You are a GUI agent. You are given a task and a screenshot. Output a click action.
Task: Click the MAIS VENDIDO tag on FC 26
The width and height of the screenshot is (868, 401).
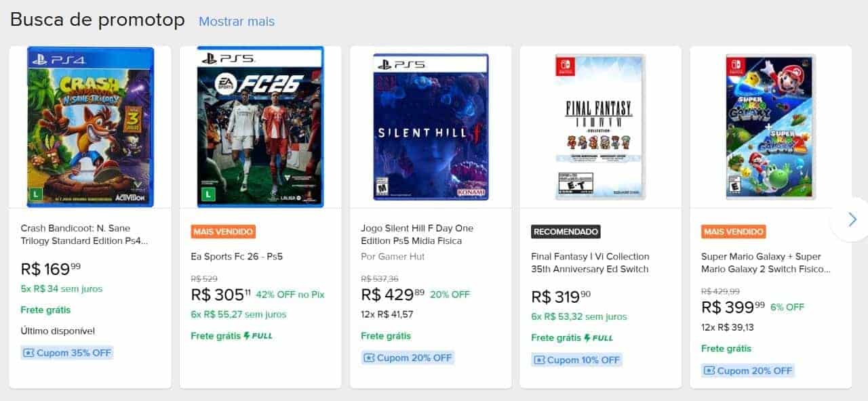(x=223, y=232)
